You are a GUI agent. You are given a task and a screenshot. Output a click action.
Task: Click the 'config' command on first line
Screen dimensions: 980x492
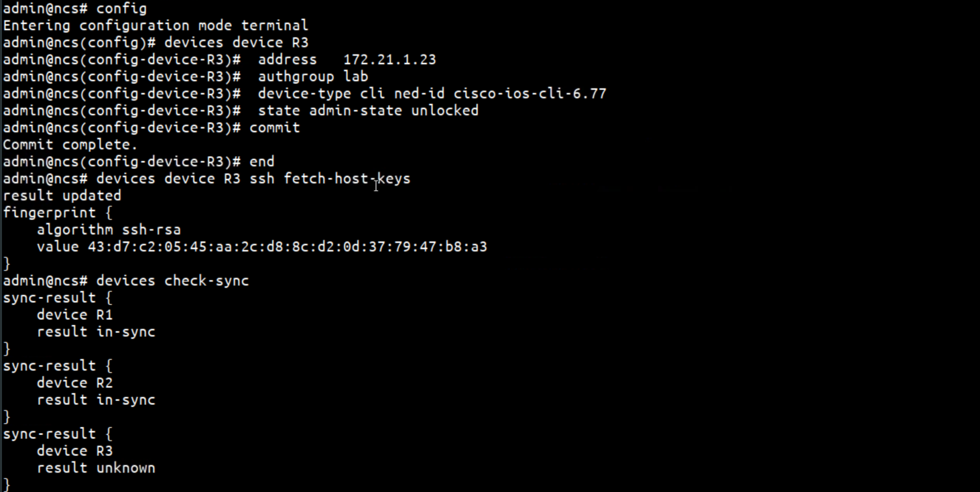[121, 9]
